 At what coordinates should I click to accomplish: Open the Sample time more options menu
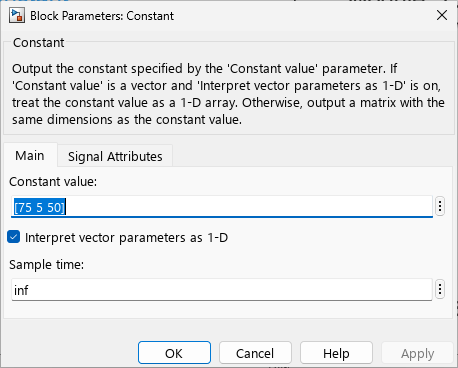click(440, 289)
